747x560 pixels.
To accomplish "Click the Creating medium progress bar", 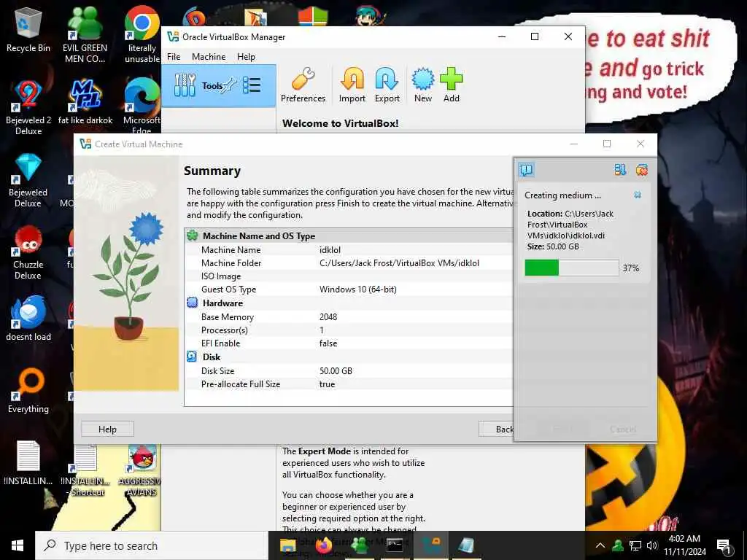I will (572, 268).
